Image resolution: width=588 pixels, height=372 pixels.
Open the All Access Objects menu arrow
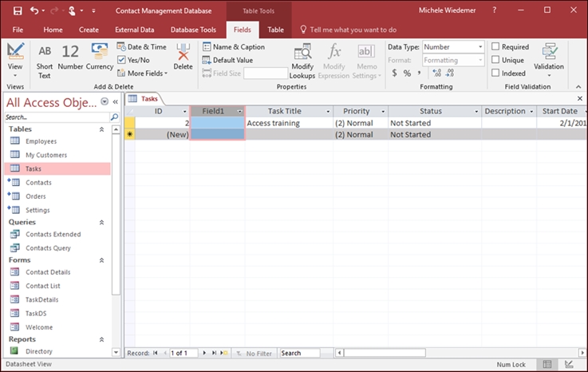pos(105,101)
